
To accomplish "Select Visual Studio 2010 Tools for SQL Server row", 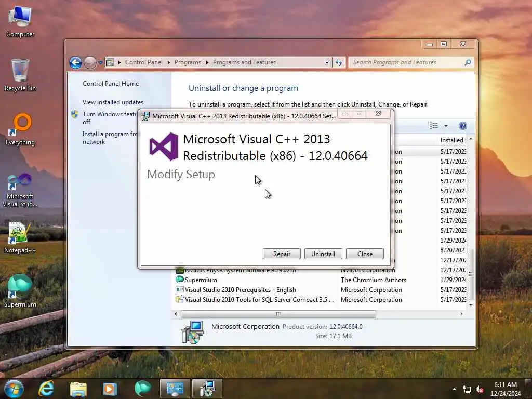I will [x=321, y=300].
